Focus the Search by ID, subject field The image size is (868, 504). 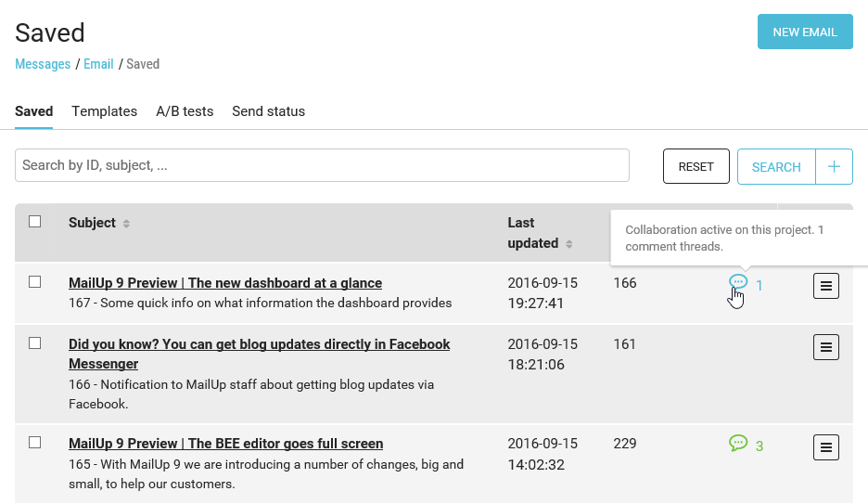(x=322, y=165)
